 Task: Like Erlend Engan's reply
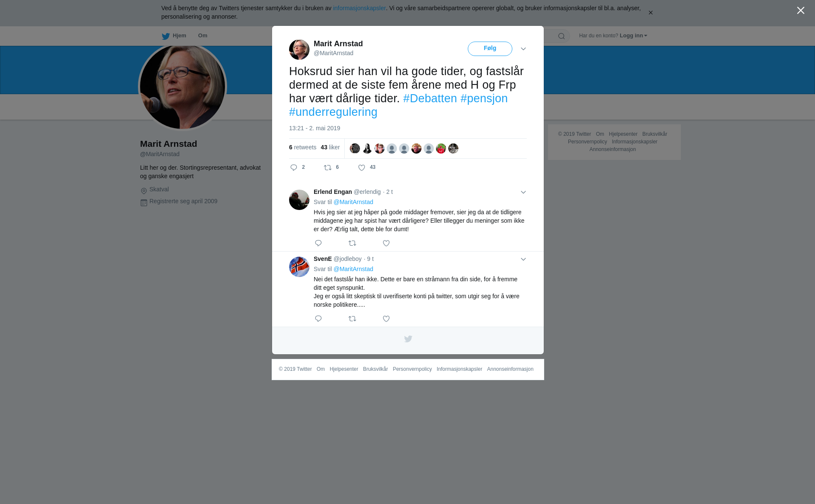386,243
